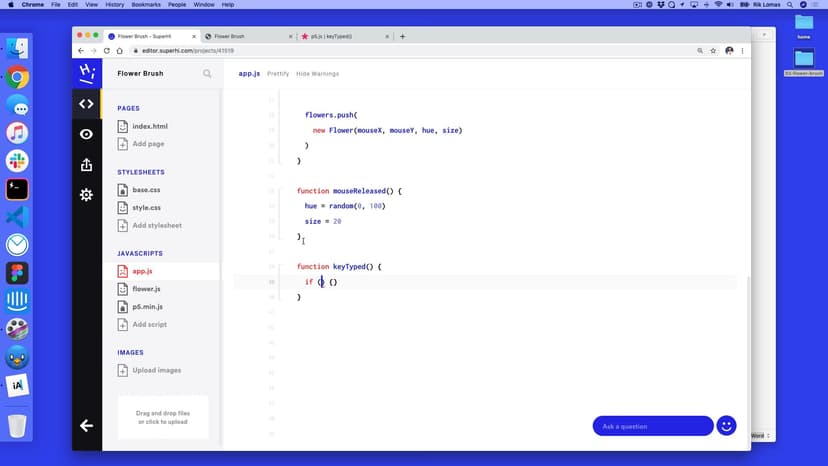Click the back arrow at sidebar bottom

(86, 426)
